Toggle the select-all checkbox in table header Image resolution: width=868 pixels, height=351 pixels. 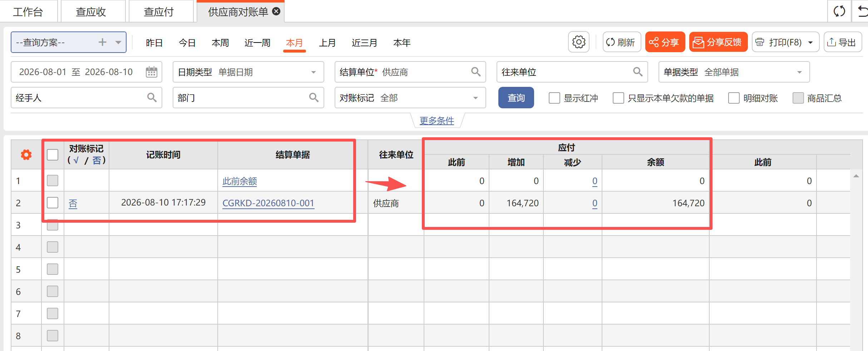(x=53, y=155)
